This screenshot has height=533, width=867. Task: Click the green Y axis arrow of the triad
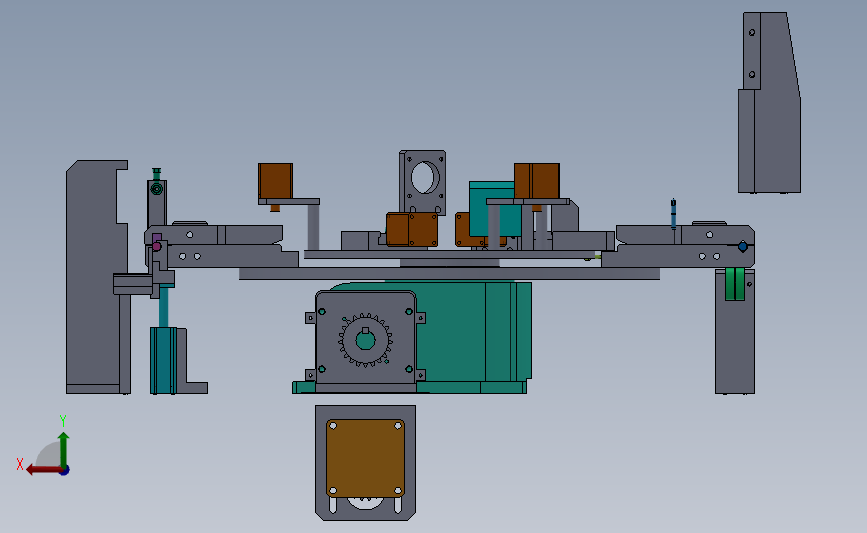click(x=64, y=450)
